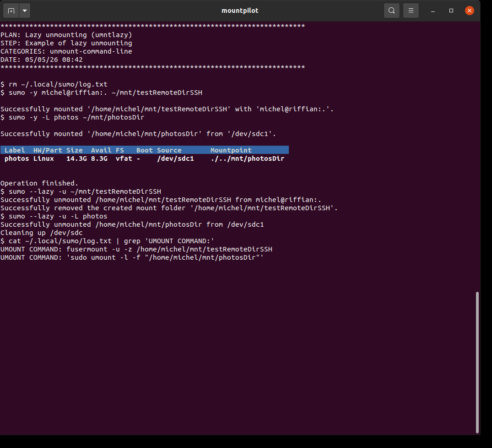492x448 pixels.
Task: Click 'sumo -y -L photos ~/mnt/photosDir' command
Action: (x=76, y=117)
